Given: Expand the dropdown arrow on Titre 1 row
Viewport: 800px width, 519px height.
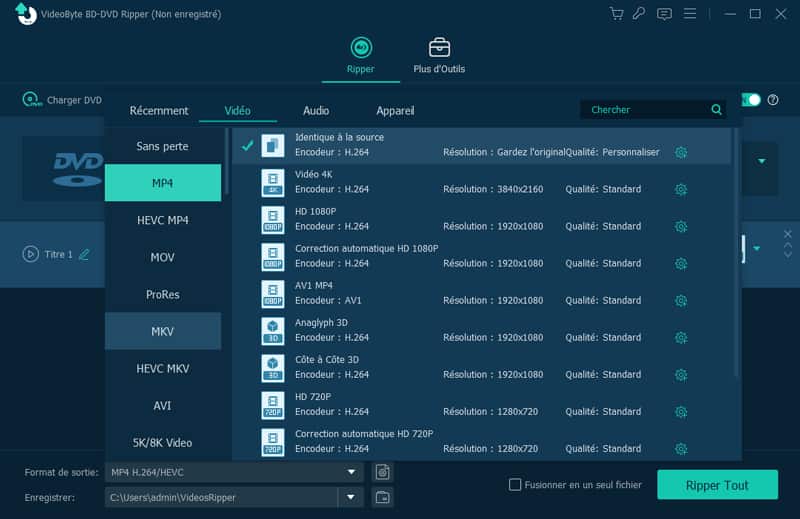Looking at the screenshot, I should click(x=757, y=249).
